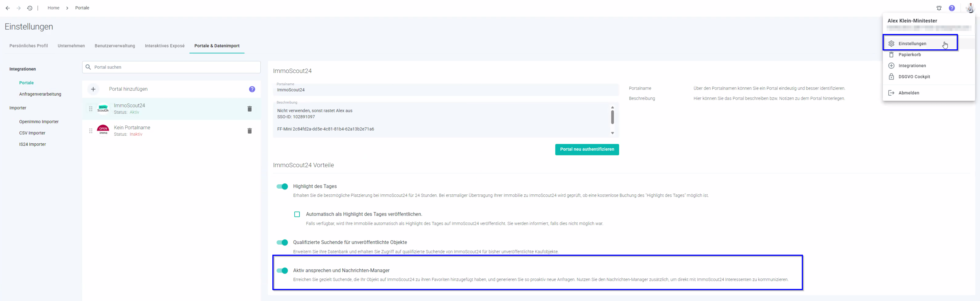Select the Portale & Datenimport tab
This screenshot has width=980, height=301.
[x=217, y=46]
